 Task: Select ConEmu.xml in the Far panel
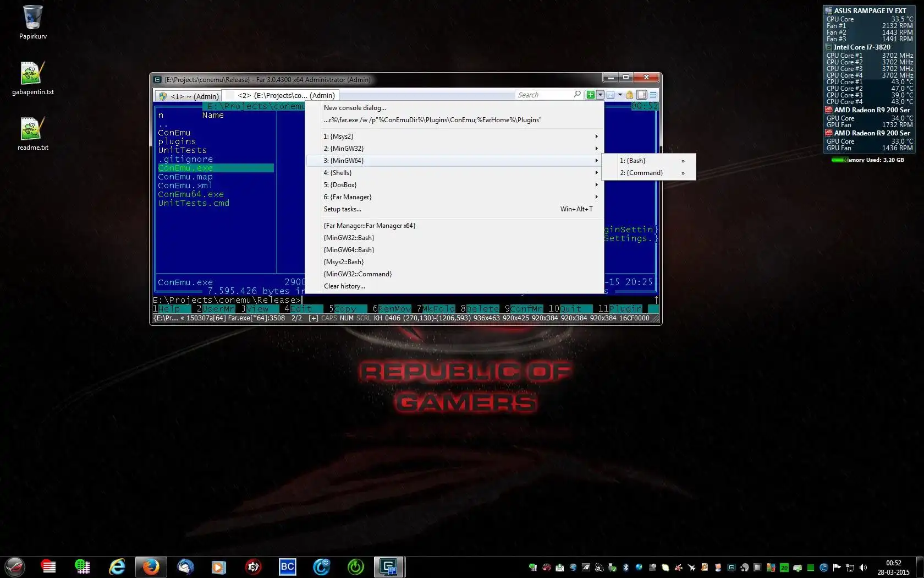[185, 186]
